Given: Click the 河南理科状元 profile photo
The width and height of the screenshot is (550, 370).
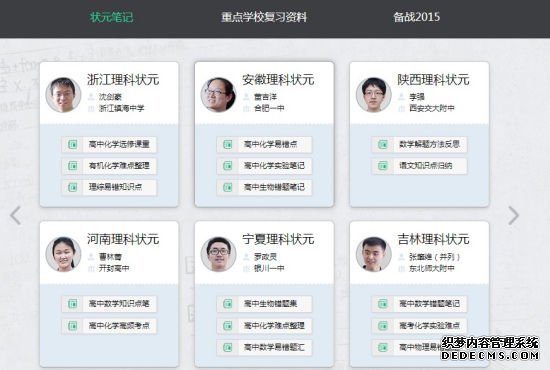Looking at the screenshot, I should [x=63, y=254].
